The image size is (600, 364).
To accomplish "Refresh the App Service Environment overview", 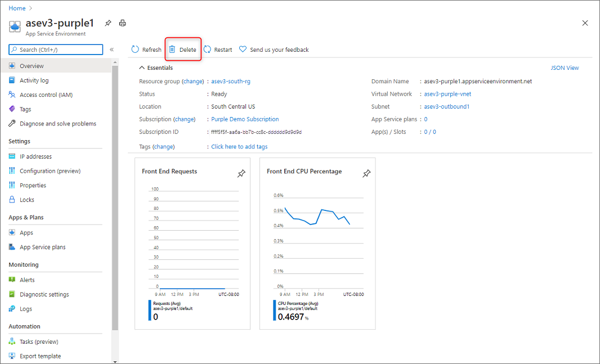I will (145, 50).
